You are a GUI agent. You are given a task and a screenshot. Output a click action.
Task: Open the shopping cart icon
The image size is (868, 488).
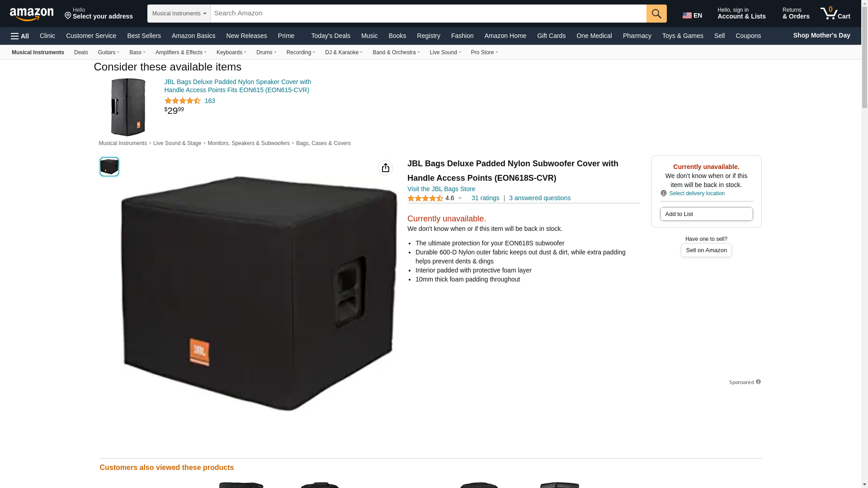click(835, 14)
